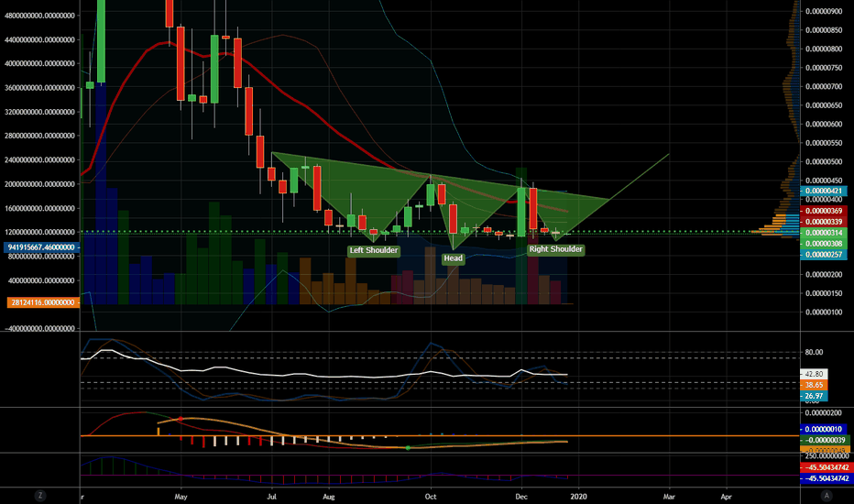
Task: Click the 80.00 level on oscillator scale
Action: pyautogui.click(x=814, y=352)
